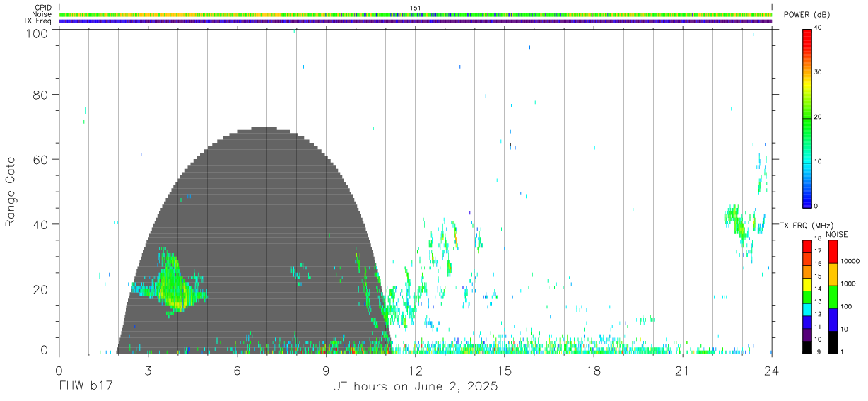Click the Noise color strip above the plot
The height and width of the screenshot is (401, 868).
pyautogui.click(x=416, y=14)
